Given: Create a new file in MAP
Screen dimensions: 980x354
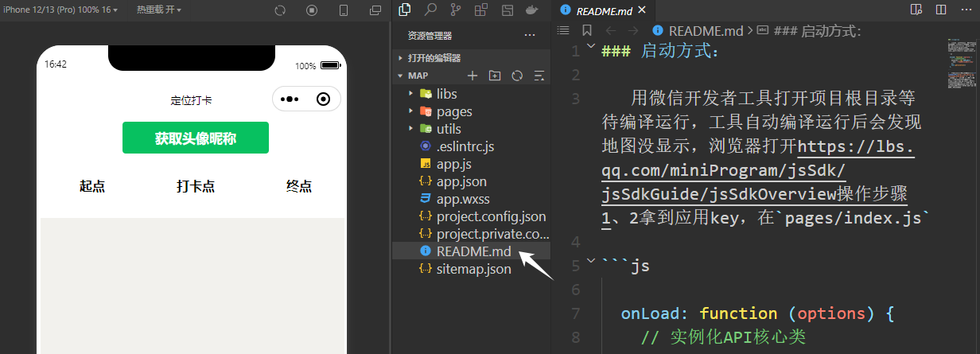Looking at the screenshot, I should 472,76.
